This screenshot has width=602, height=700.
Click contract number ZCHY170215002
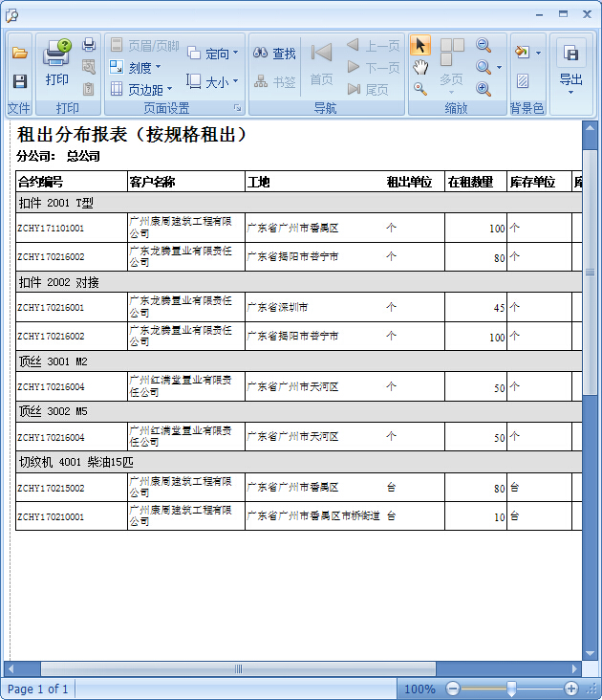tap(51, 488)
